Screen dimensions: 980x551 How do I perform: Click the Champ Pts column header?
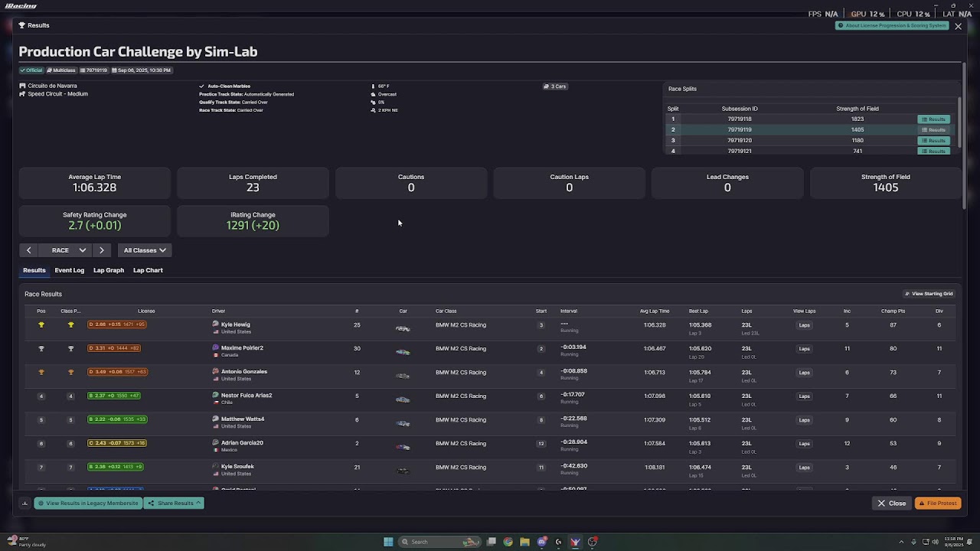(x=893, y=311)
